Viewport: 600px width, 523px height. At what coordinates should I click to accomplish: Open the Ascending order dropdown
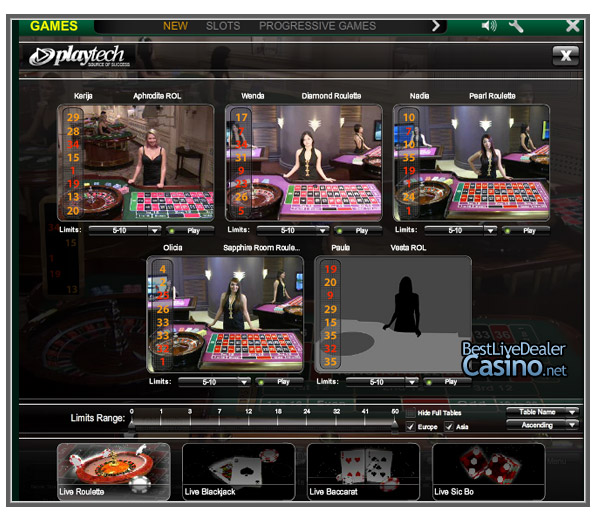point(542,425)
